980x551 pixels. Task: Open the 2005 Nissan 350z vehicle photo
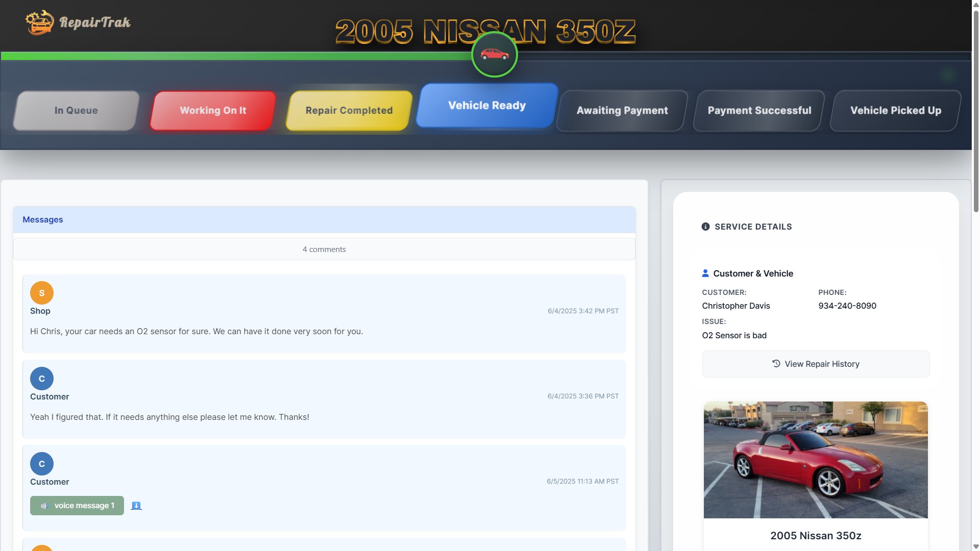click(816, 460)
